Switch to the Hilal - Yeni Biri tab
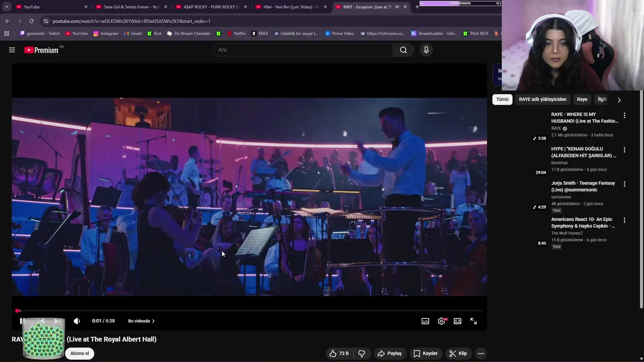This screenshot has width=644, height=362. [x=291, y=7]
